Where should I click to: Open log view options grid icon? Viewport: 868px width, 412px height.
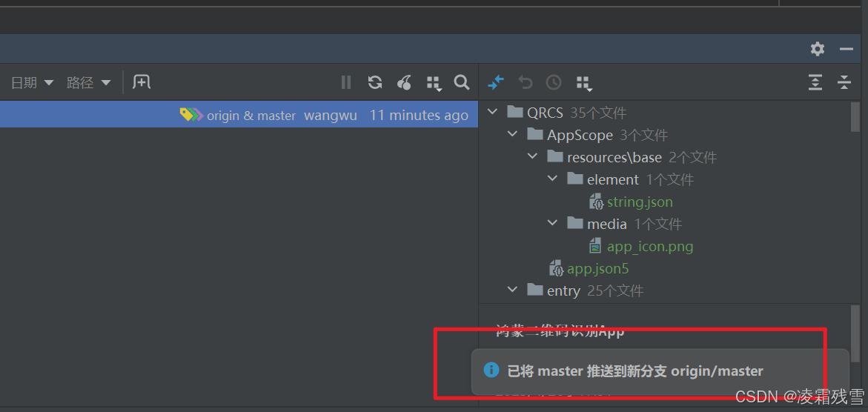(x=434, y=83)
